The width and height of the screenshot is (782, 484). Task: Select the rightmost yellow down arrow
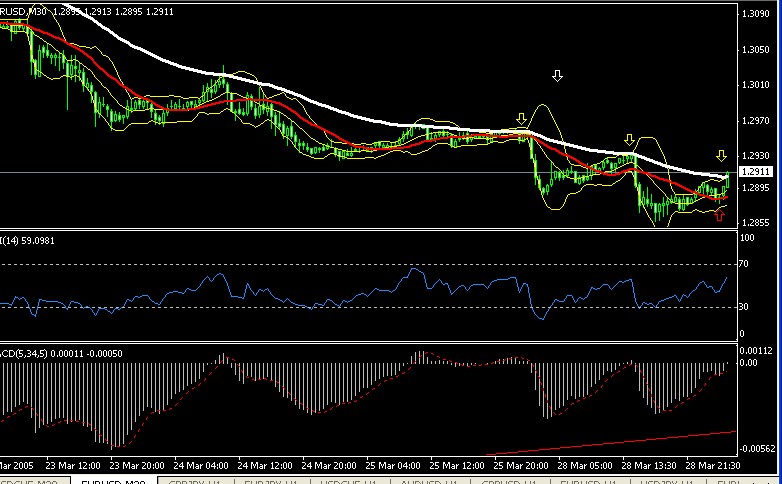tap(720, 156)
